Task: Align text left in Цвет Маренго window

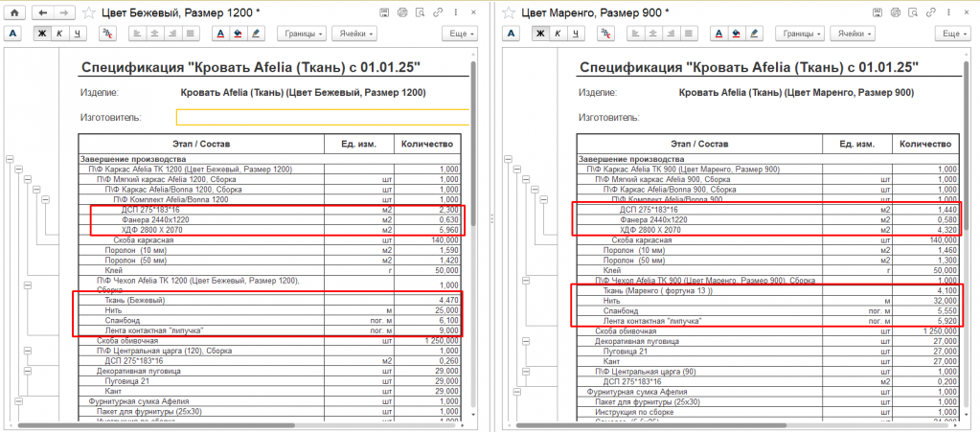Action: tap(636, 34)
